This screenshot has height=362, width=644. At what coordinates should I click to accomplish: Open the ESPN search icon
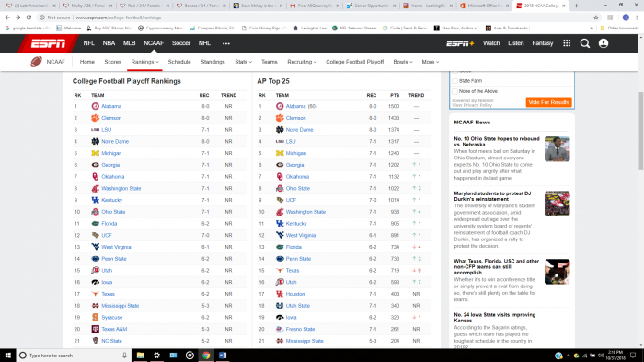pos(585,43)
